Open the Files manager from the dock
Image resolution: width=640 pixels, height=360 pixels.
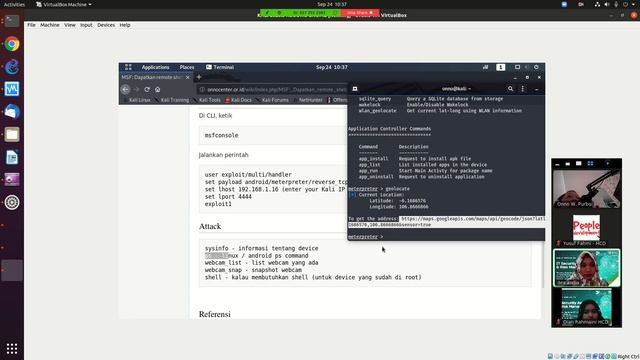pos(12,134)
